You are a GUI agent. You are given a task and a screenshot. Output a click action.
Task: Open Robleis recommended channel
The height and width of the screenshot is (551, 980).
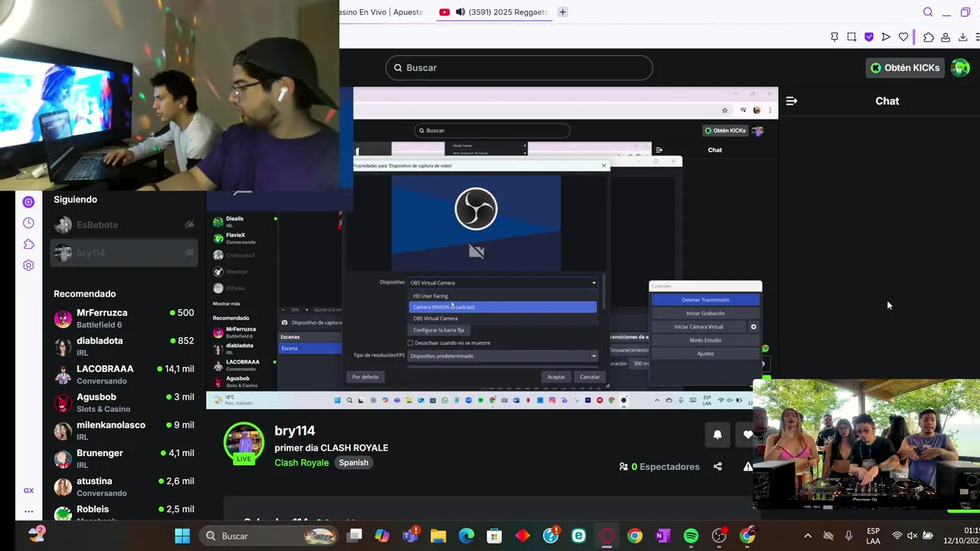[124, 513]
